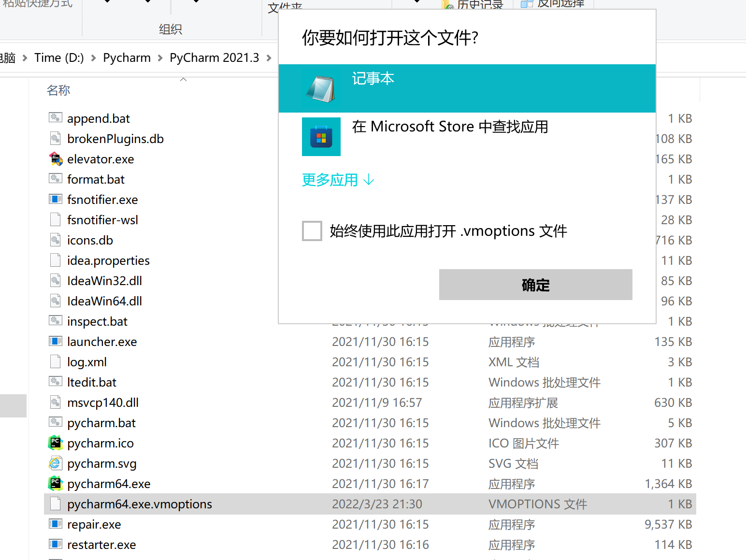
Task: Expand chevron after PyCharm 2021.3 breadcrumb
Action: tap(269, 58)
